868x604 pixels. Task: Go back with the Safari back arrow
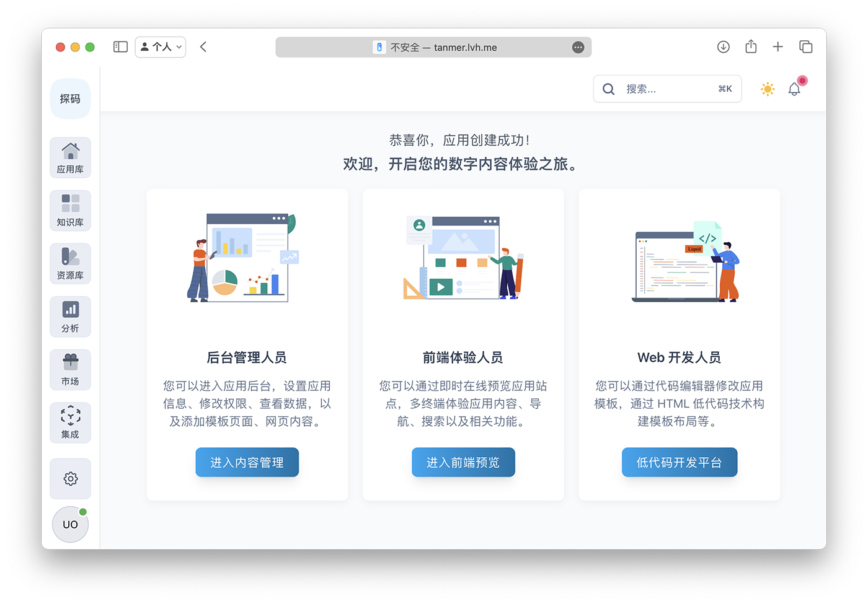[203, 47]
